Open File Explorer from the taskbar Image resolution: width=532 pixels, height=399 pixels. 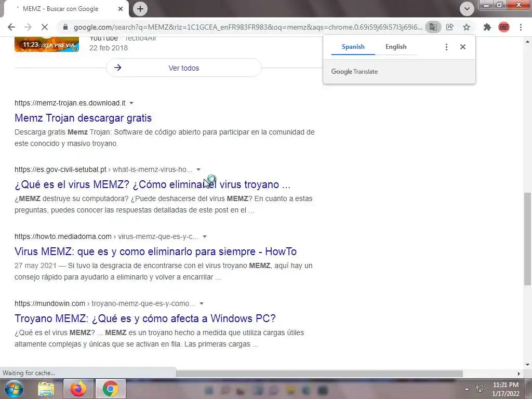click(x=46, y=389)
